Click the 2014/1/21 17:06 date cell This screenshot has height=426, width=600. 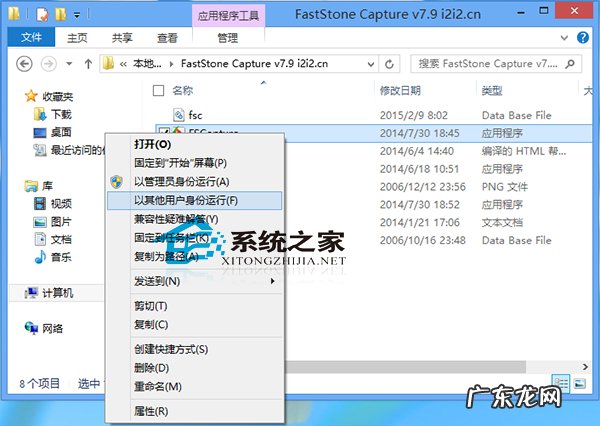tap(419, 222)
